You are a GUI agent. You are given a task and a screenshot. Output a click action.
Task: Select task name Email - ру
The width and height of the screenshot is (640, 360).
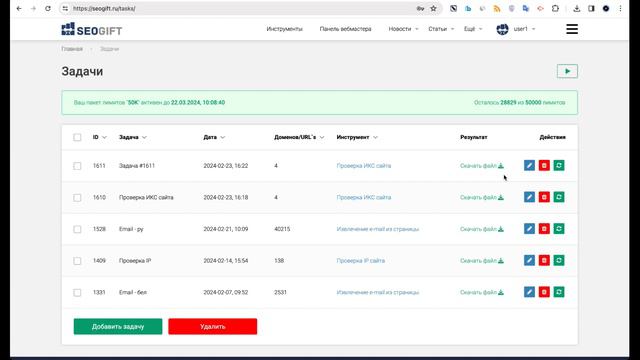(x=131, y=229)
